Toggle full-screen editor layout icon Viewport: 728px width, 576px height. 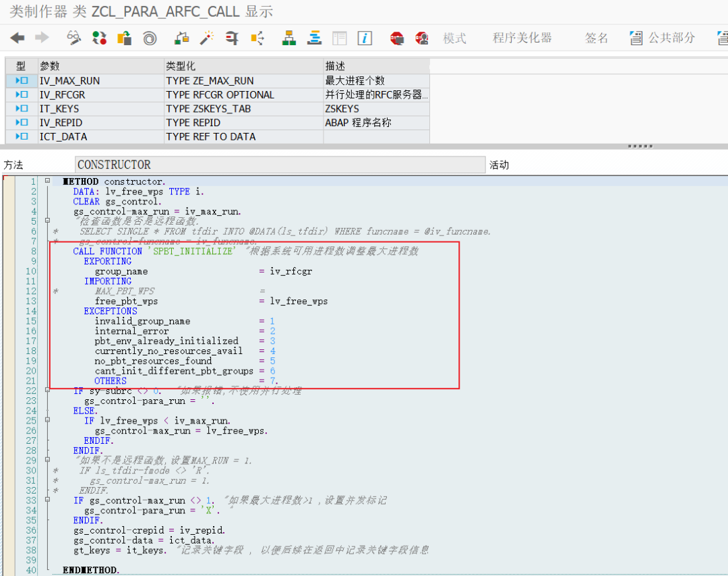(x=339, y=38)
